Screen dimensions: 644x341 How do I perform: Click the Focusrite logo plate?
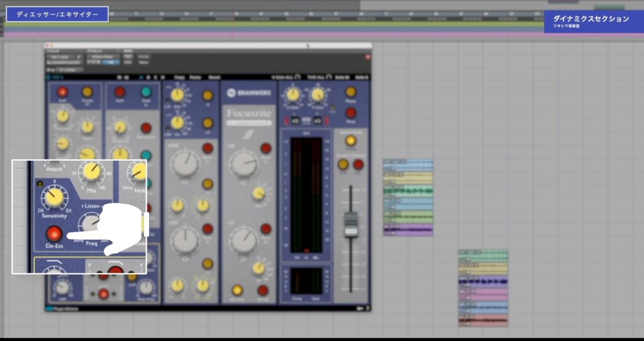tap(249, 116)
